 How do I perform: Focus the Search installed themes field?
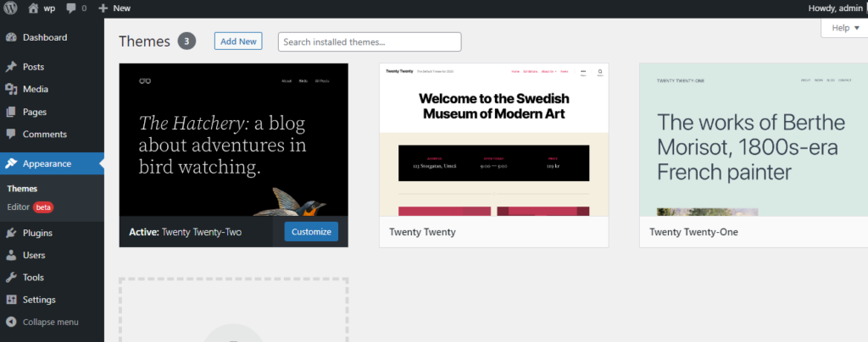(370, 41)
